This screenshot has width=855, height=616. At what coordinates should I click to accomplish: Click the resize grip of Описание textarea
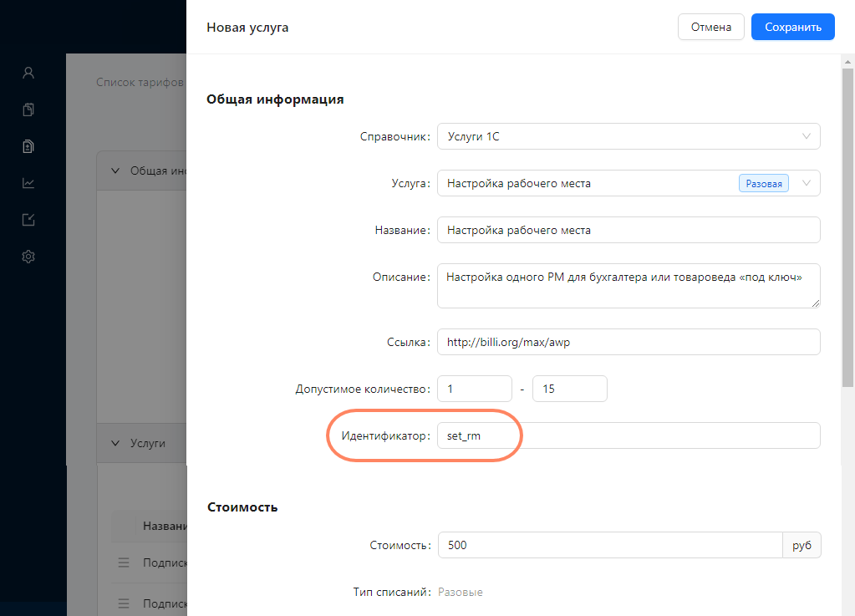click(x=815, y=303)
